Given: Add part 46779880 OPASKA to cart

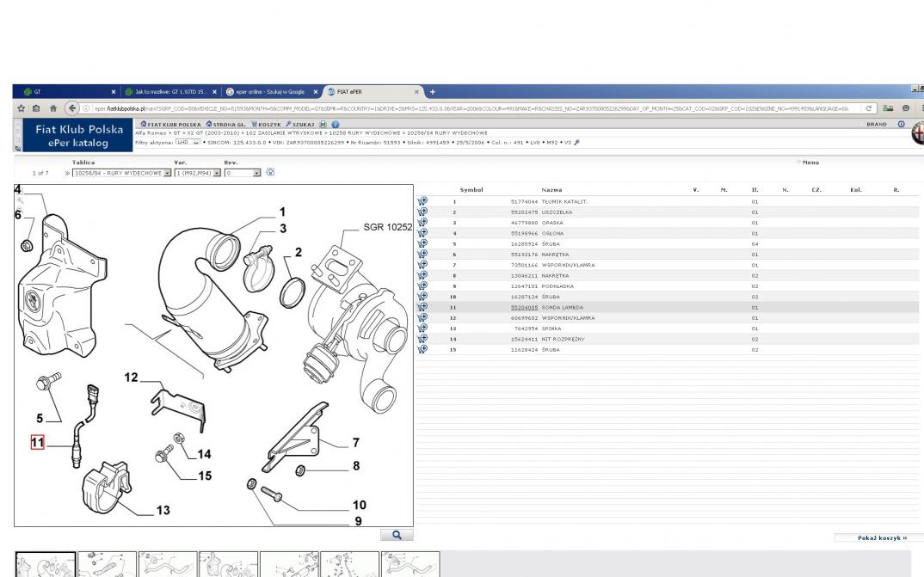Looking at the screenshot, I should pos(422,223).
